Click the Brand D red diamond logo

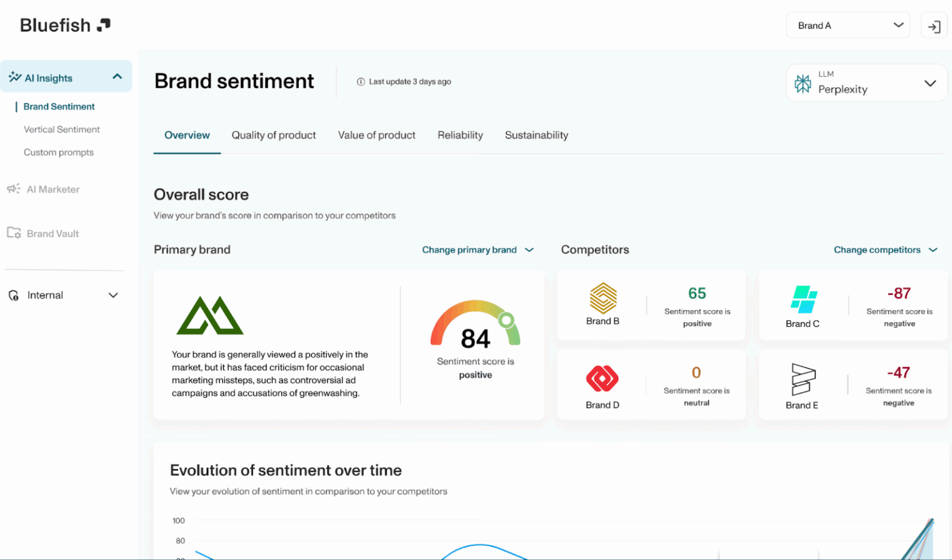[602, 378]
